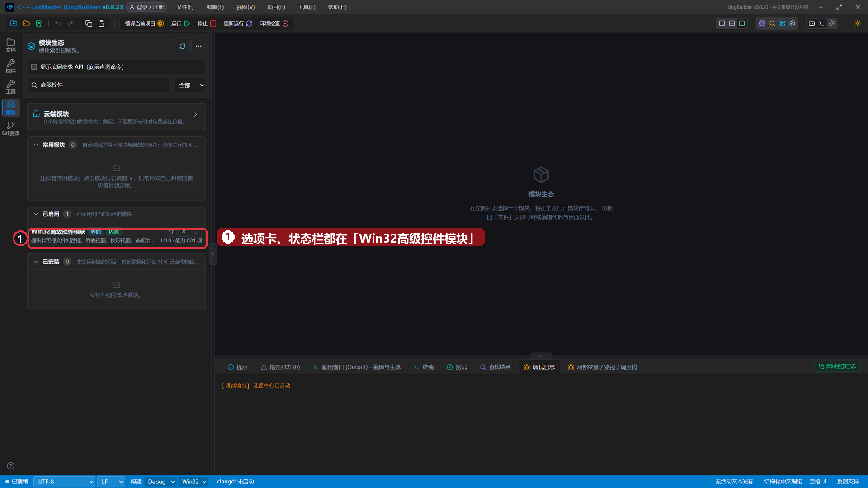
Task: Click the undo arrow icon
Action: 58,23
